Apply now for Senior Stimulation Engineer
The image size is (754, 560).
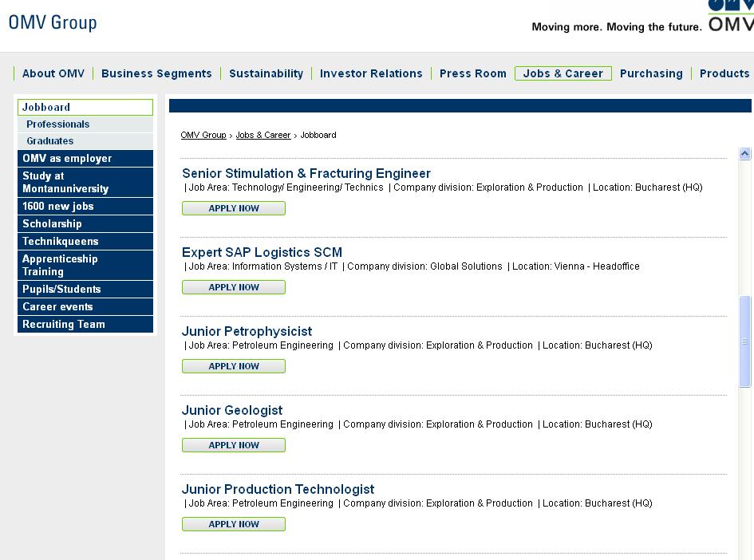(x=234, y=208)
